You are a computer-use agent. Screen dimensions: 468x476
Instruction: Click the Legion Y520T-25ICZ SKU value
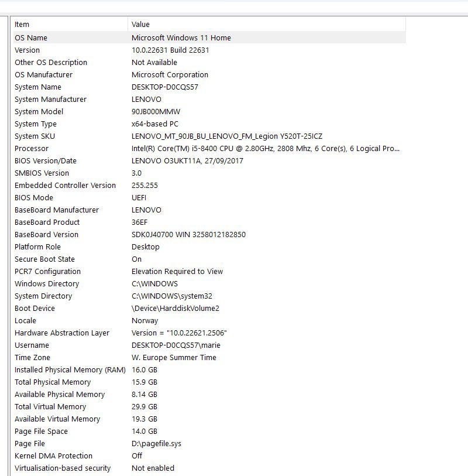coord(227,136)
